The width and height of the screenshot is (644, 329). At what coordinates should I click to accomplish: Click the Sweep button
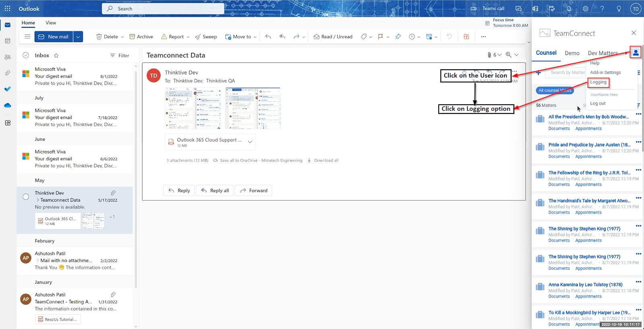point(206,37)
